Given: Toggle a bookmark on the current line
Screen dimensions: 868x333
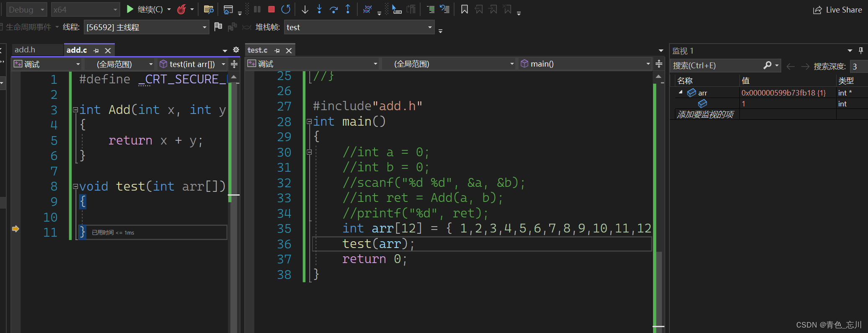Looking at the screenshot, I should [x=464, y=9].
